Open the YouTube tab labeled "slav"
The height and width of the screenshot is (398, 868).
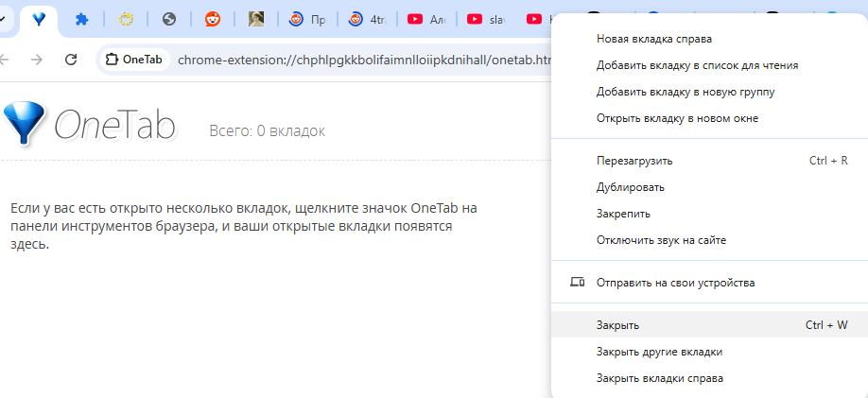[x=487, y=20]
